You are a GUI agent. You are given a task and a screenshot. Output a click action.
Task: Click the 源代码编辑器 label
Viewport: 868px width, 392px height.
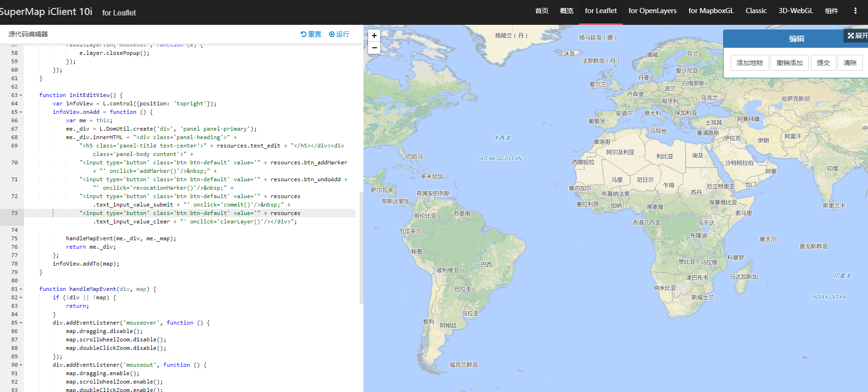pos(28,34)
